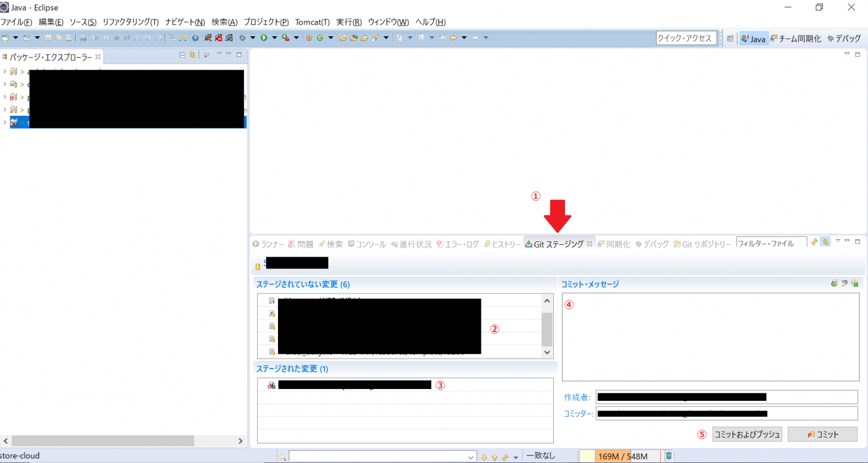Click the Print icon in the toolbar
Viewport: 868px width, 463px height.
(68, 37)
